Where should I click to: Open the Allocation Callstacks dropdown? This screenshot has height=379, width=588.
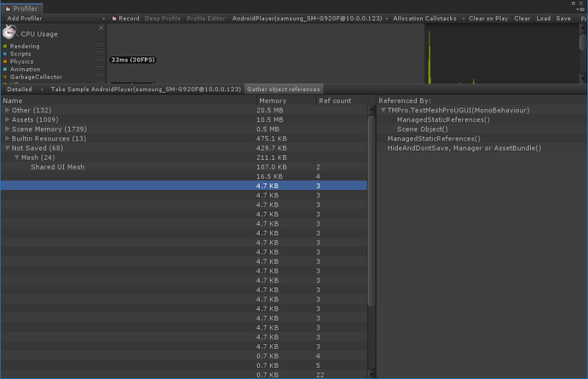click(x=429, y=19)
